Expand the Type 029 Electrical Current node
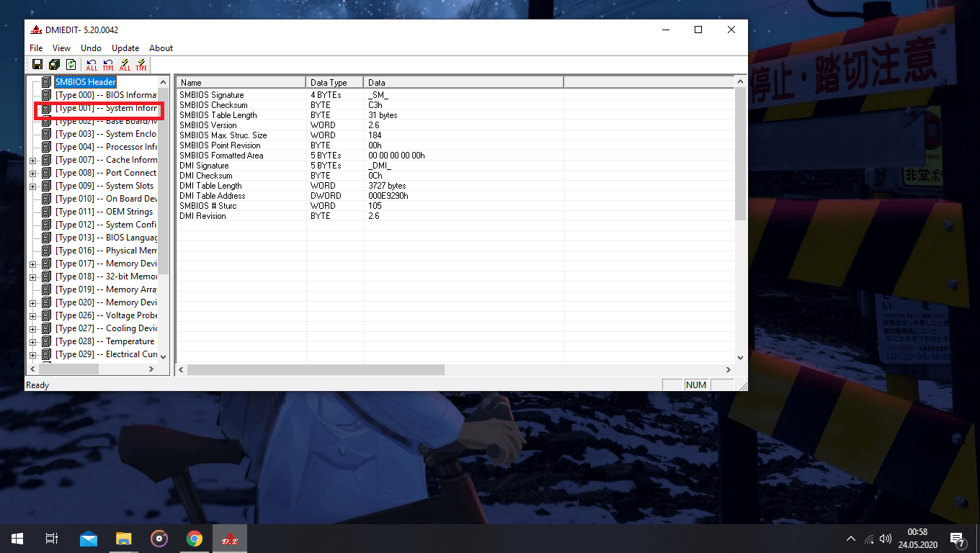The height and width of the screenshot is (553, 980). 32,355
